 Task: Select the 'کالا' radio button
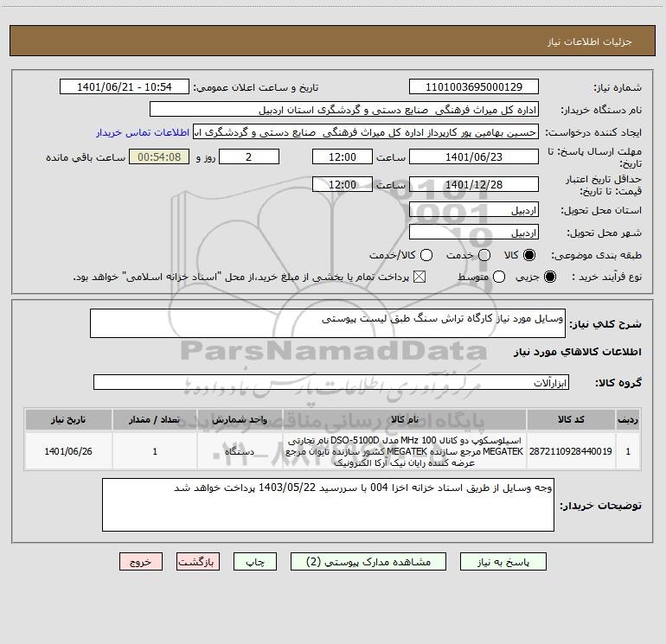(529, 255)
